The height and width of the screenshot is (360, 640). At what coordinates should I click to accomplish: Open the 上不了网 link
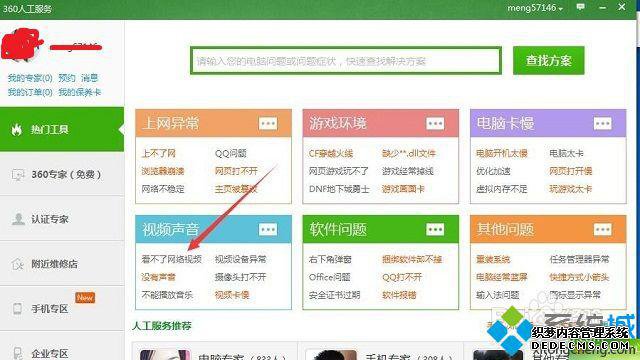click(x=158, y=153)
